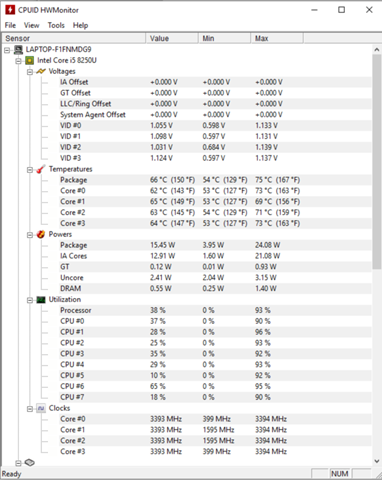Open the Tools menu
382x480 pixels.
[56, 25]
